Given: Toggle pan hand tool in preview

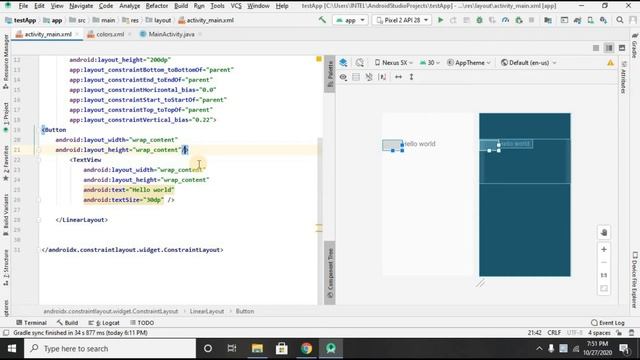Looking at the screenshot, I should click(604, 233).
